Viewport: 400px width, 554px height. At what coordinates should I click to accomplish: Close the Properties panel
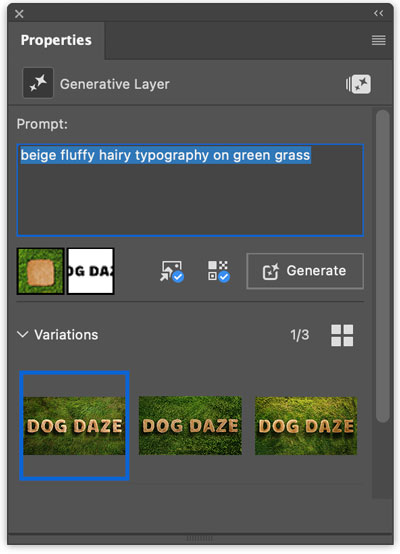[x=19, y=14]
